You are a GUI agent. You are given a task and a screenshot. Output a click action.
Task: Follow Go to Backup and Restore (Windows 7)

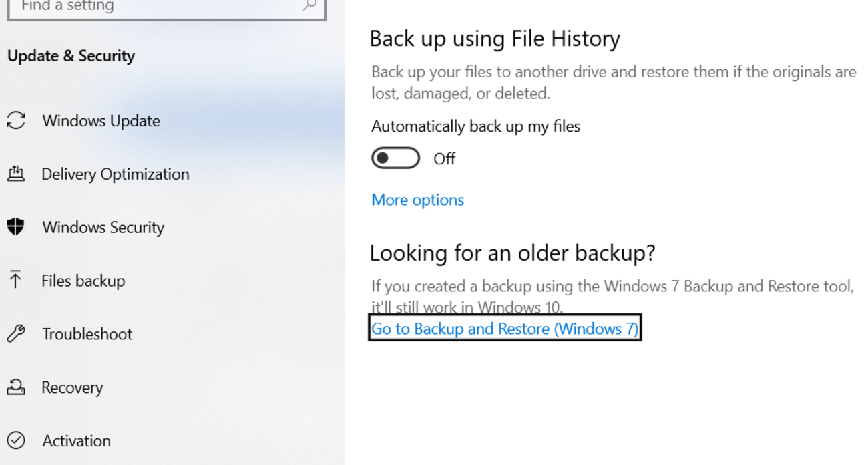pos(505,329)
